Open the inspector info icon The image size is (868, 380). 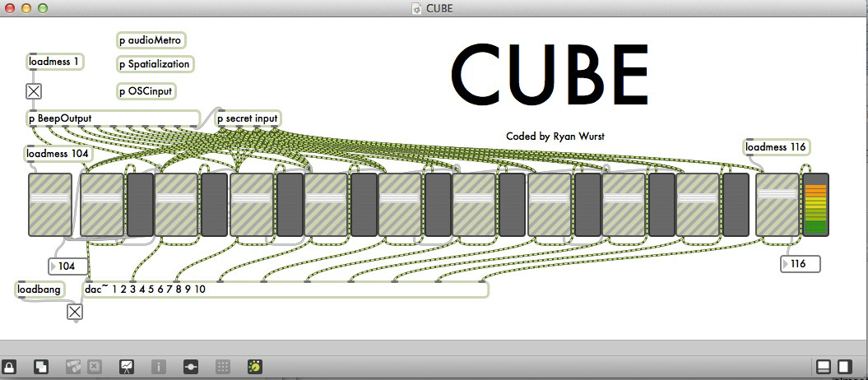159,366
